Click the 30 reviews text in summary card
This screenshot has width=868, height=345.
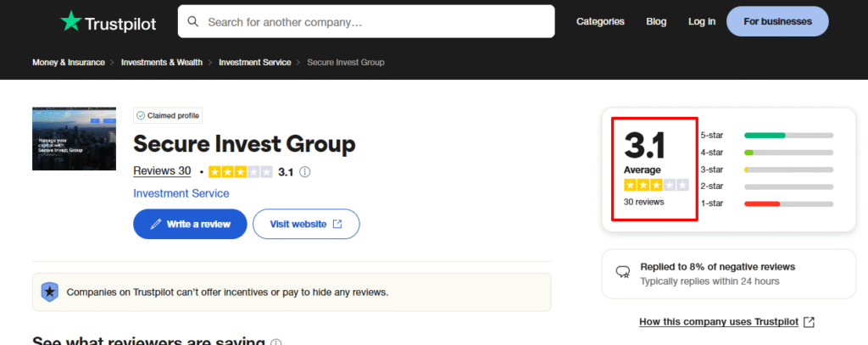(x=644, y=202)
